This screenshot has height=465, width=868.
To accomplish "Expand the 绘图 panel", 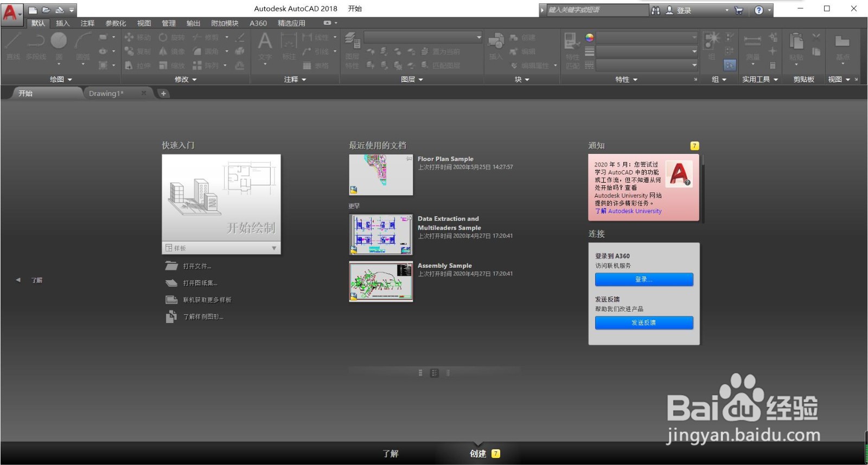I will click(61, 79).
